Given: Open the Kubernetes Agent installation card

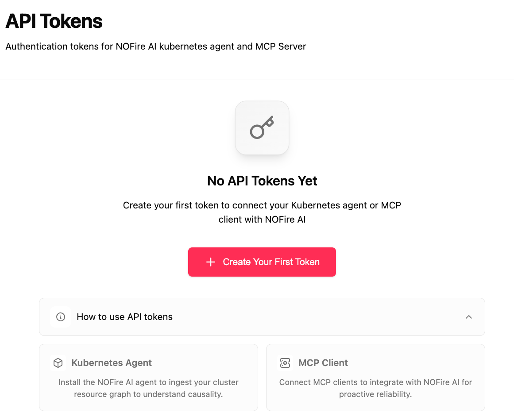Looking at the screenshot, I should pyautogui.click(x=148, y=377).
